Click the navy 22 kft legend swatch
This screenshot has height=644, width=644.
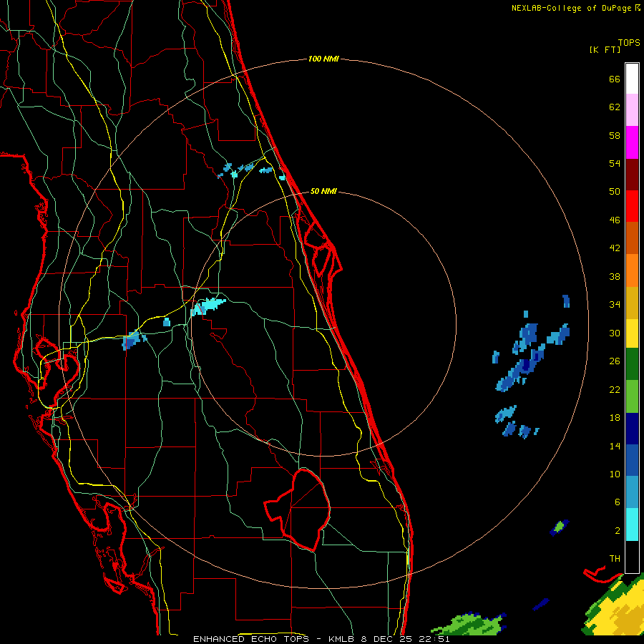[x=632, y=429]
